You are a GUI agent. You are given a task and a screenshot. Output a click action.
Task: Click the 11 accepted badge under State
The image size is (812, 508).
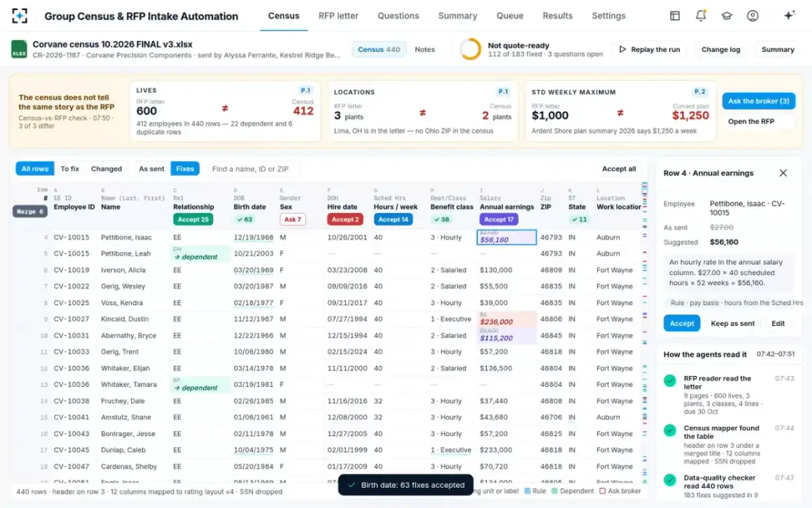pos(579,219)
